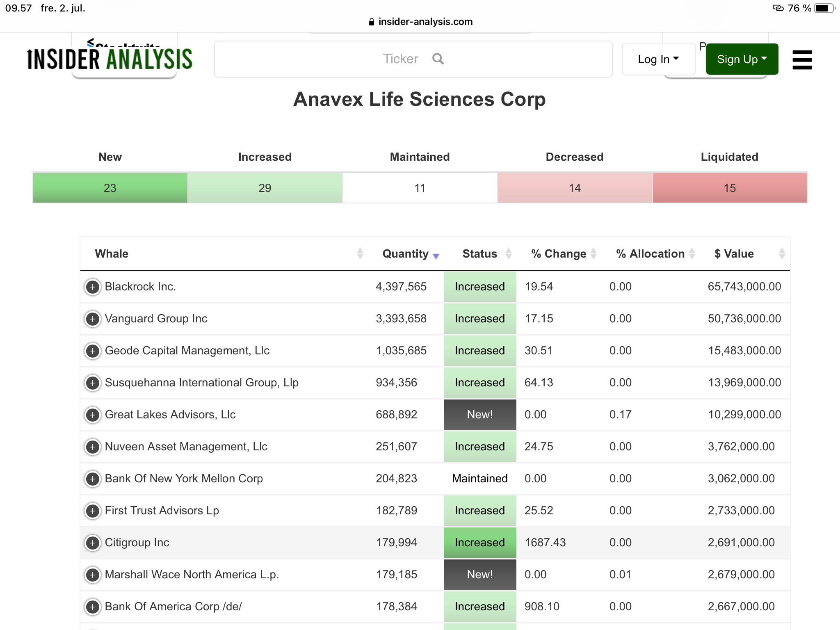Click the Marshall Wace North America entry

192,575
